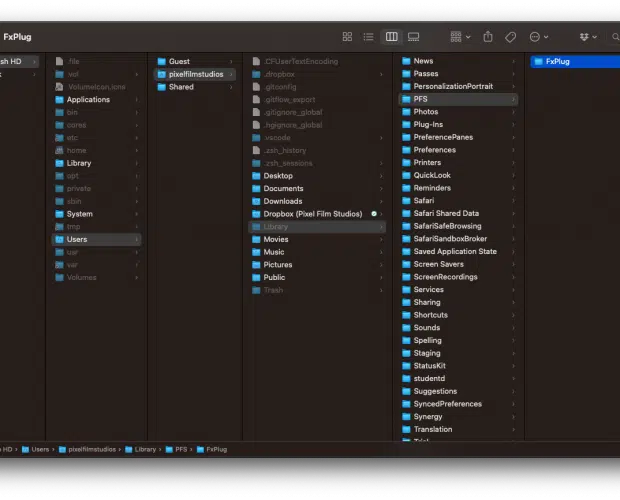Open the group-by options dropdown

tap(460, 37)
